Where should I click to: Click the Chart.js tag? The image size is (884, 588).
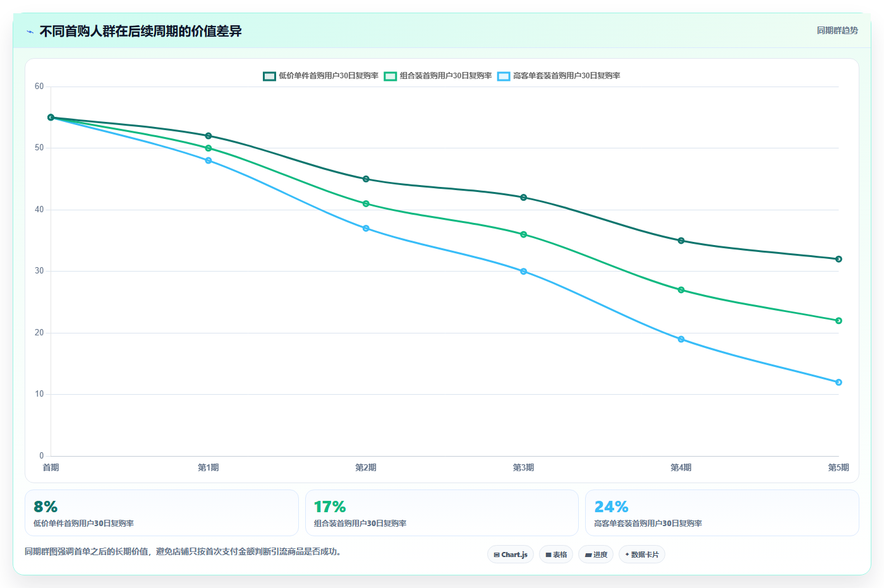pyautogui.click(x=511, y=555)
